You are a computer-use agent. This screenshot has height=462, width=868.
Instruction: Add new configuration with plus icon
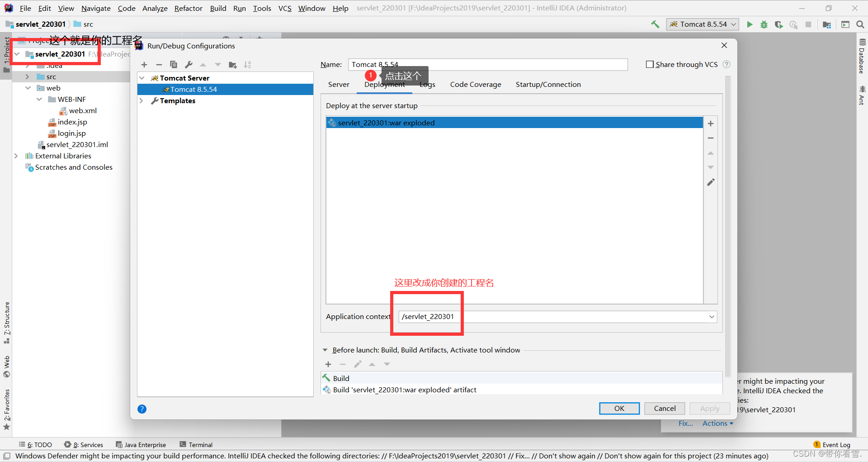click(x=144, y=65)
